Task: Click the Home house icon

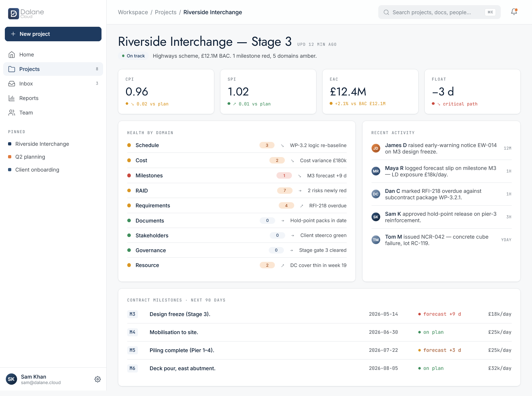Action: pos(12,54)
